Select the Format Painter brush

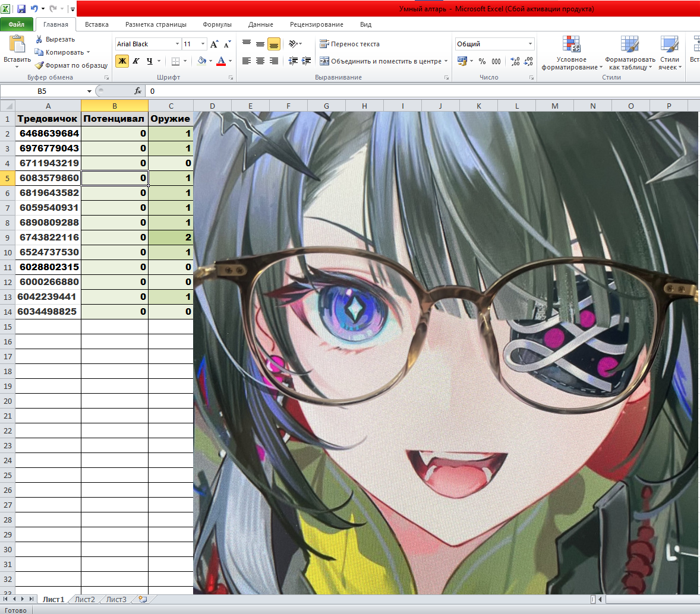(39, 65)
